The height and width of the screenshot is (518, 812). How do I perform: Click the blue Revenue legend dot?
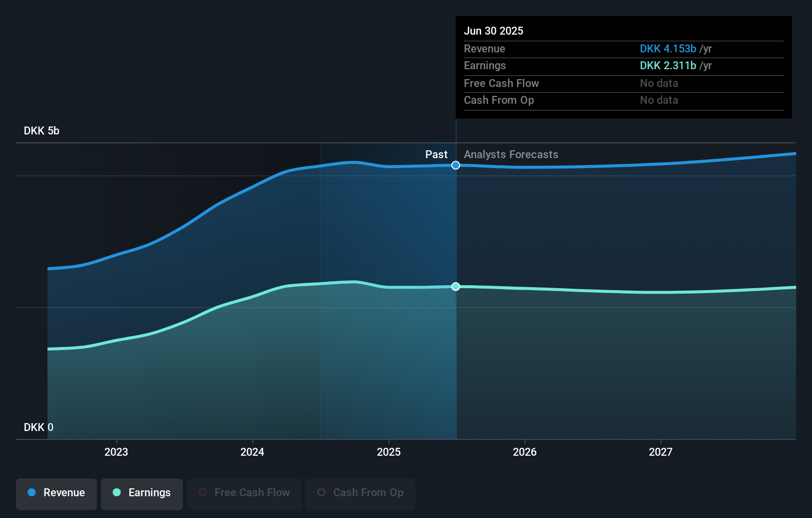coord(32,493)
